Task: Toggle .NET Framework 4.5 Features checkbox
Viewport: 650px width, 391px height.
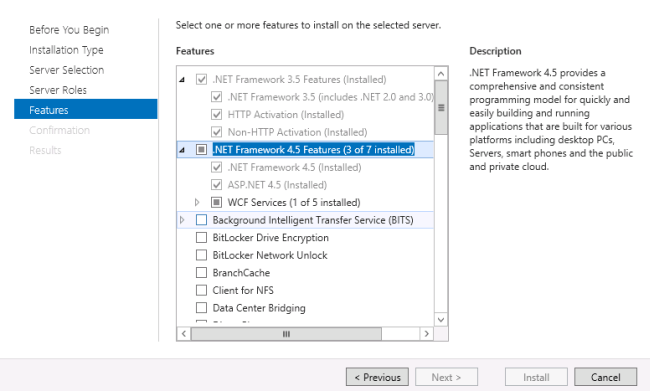Action: pyautogui.click(x=201, y=149)
